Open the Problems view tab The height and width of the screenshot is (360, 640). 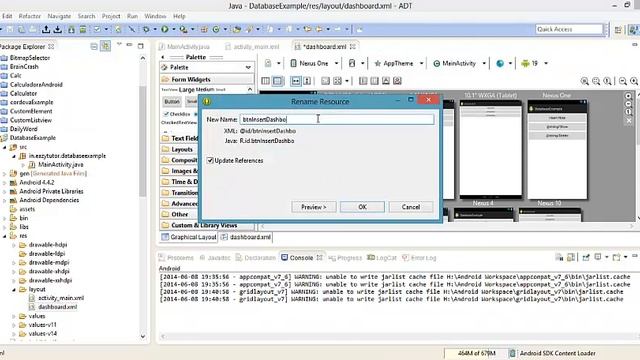176,258
